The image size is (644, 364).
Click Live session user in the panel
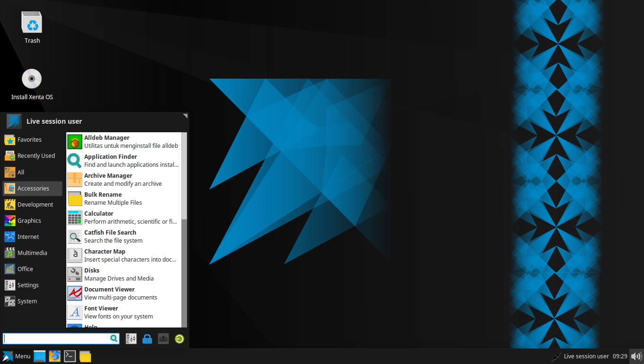pyautogui.click(x=586, y=356)
